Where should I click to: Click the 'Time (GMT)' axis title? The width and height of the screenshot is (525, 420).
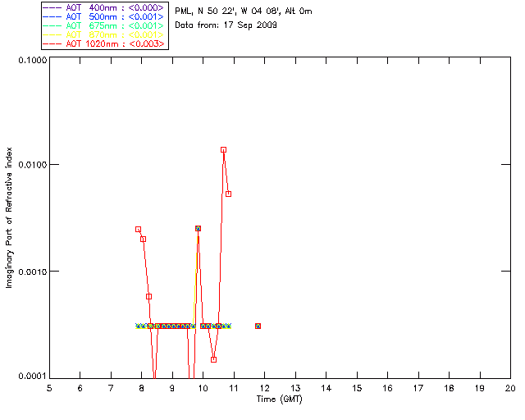coord(280,399)
